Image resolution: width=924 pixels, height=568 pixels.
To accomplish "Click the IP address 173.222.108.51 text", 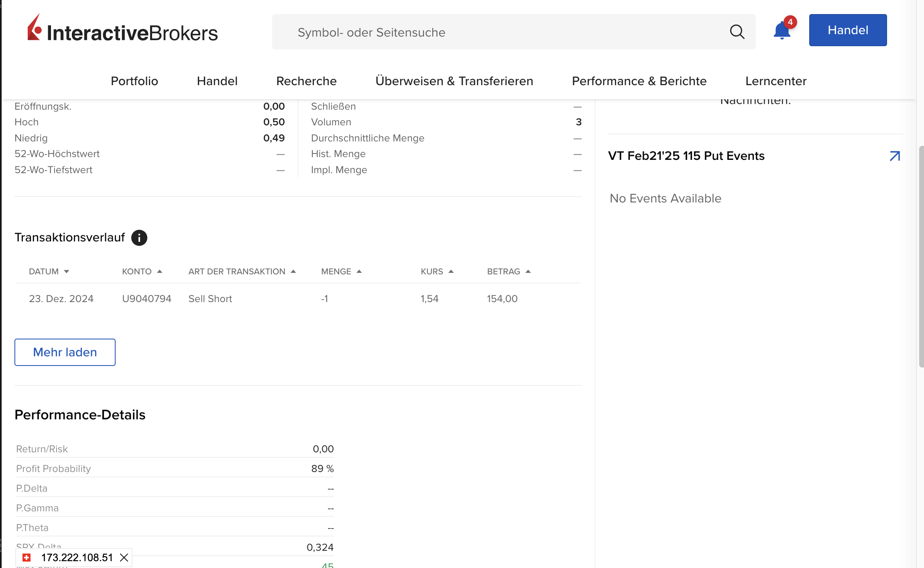I will [77, 558].
